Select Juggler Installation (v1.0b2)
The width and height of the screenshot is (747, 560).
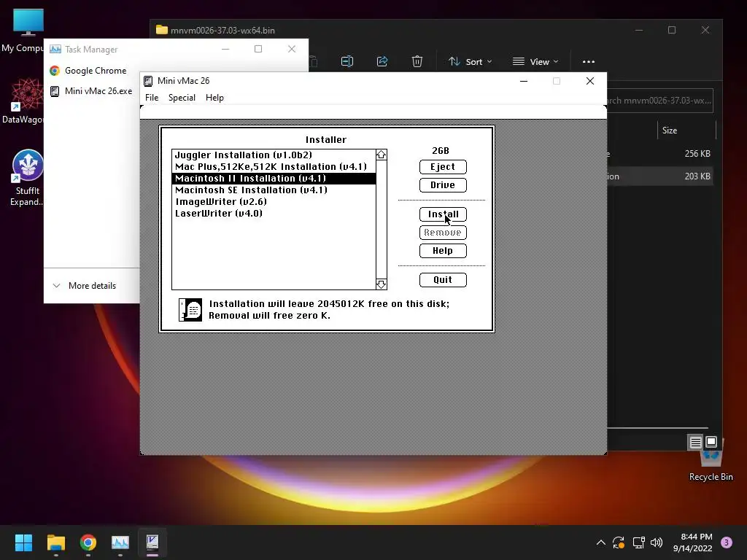(274, 155)
